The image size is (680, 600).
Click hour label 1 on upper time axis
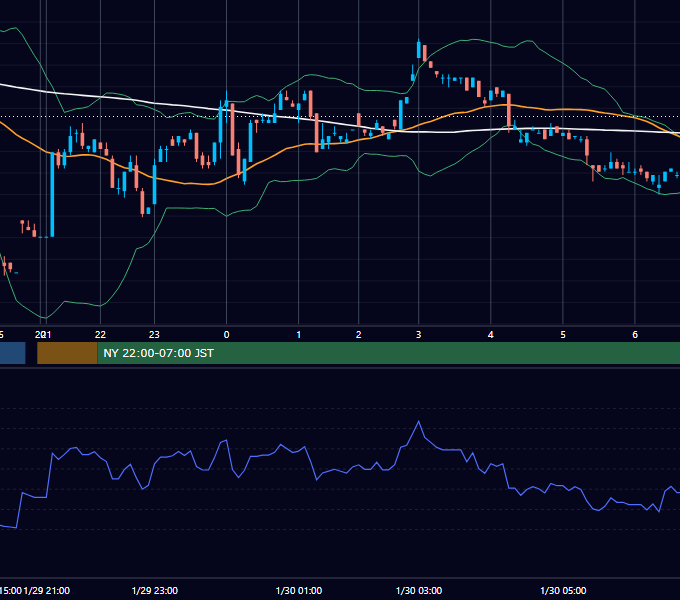pos(298,335)
